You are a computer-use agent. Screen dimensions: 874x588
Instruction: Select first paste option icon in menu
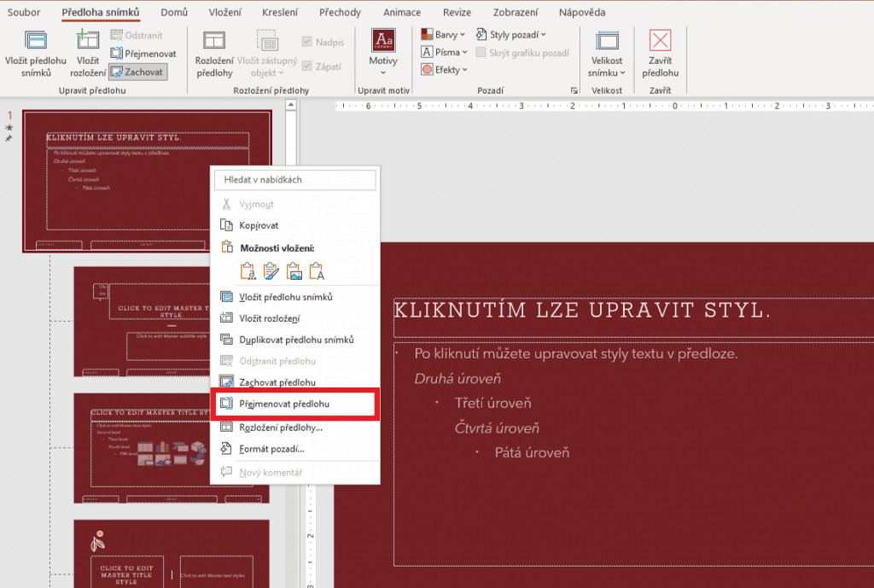click(248, 271)
